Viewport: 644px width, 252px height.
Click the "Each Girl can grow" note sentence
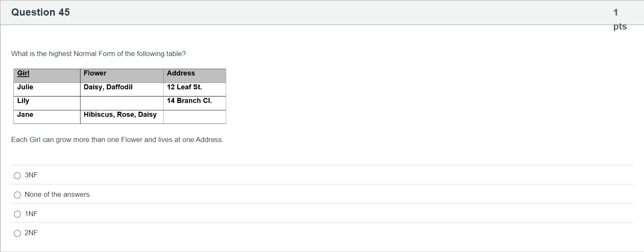click(x=117, y=140)
